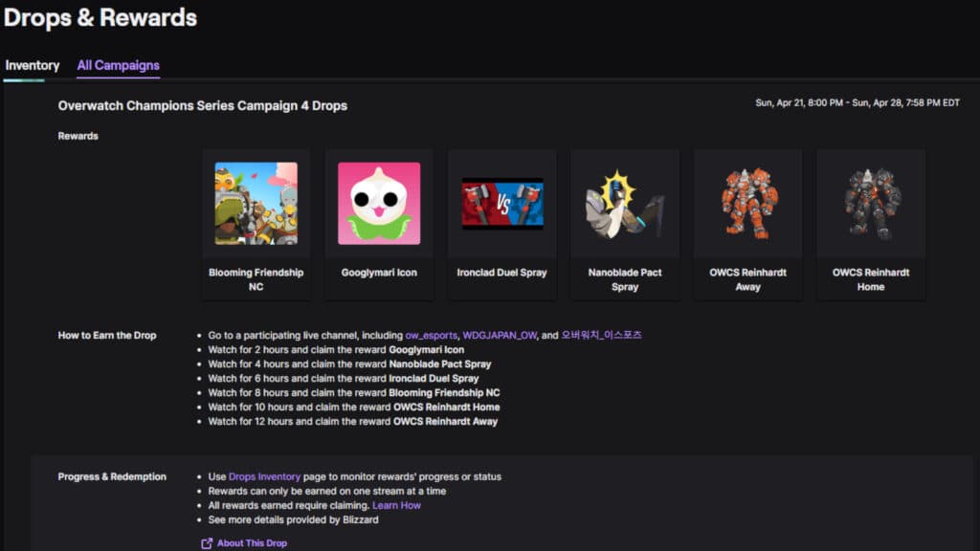Click the Nanoblade Pact Spray reward image
Screen dimensions: 980x551
pyautogui.click(x=625, y=203)
